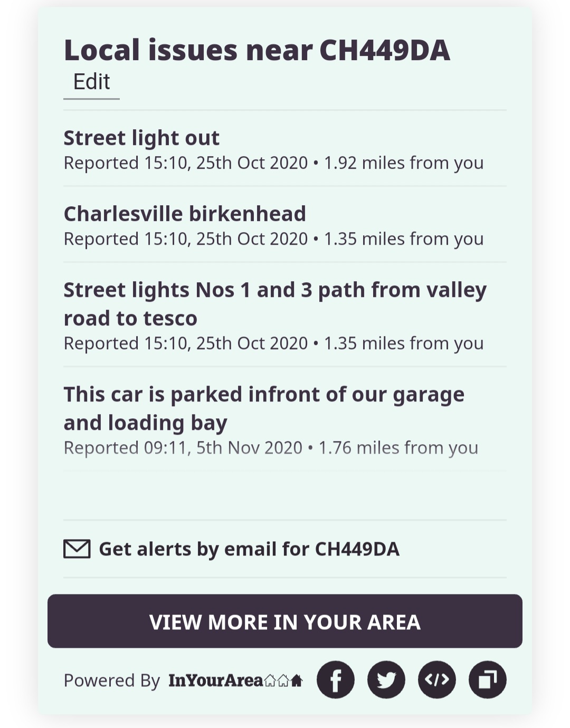Open the Charlesville birkenhead issue
This screenshot has height=728, width=570.
[185, 214]
